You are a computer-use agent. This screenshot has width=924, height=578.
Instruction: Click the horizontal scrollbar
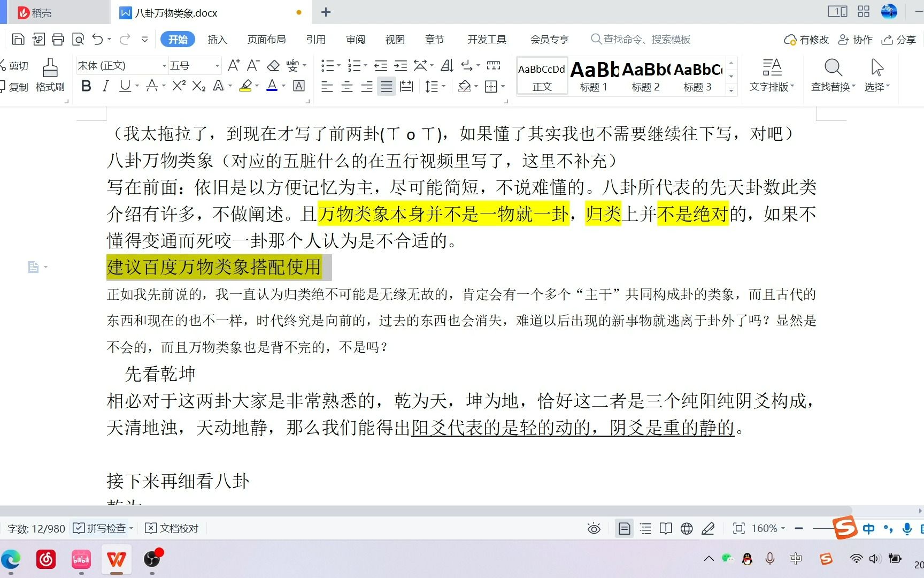426,511
